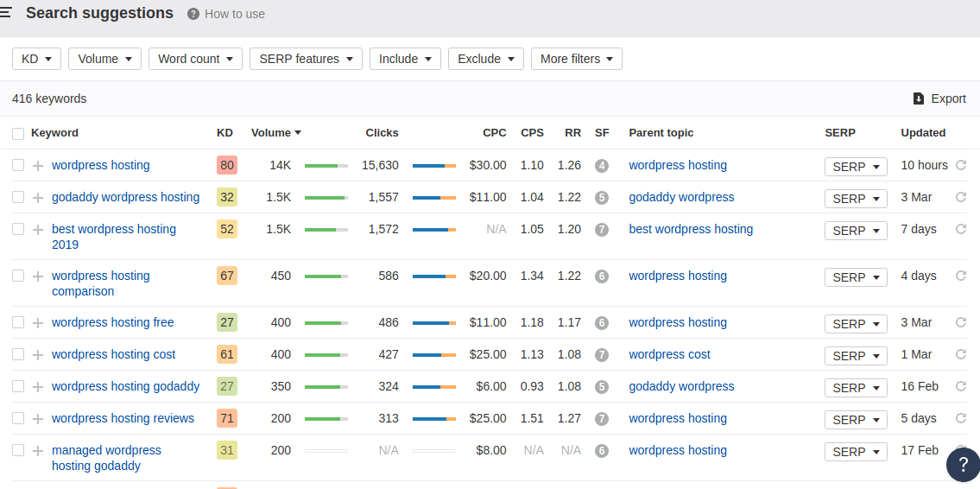
Task: Sort by the Volume column header
Action: tap(276, 132)
